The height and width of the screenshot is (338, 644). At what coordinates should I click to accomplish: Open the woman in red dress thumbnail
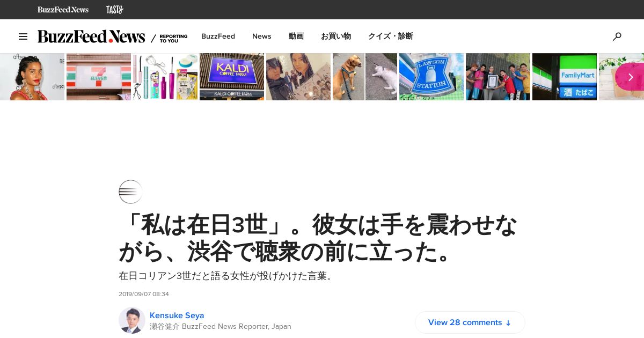pyautogui.click(x=32, y=77)
